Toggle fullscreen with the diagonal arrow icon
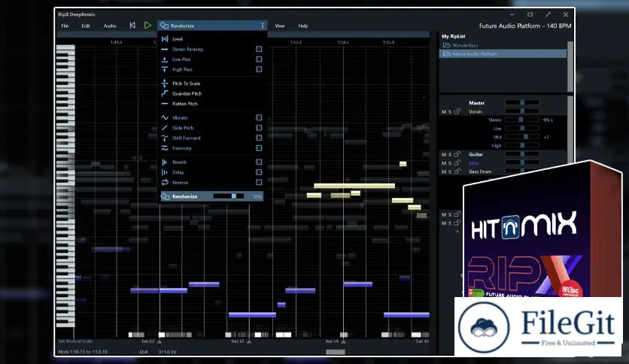629x364 pixels. (548, 14)
